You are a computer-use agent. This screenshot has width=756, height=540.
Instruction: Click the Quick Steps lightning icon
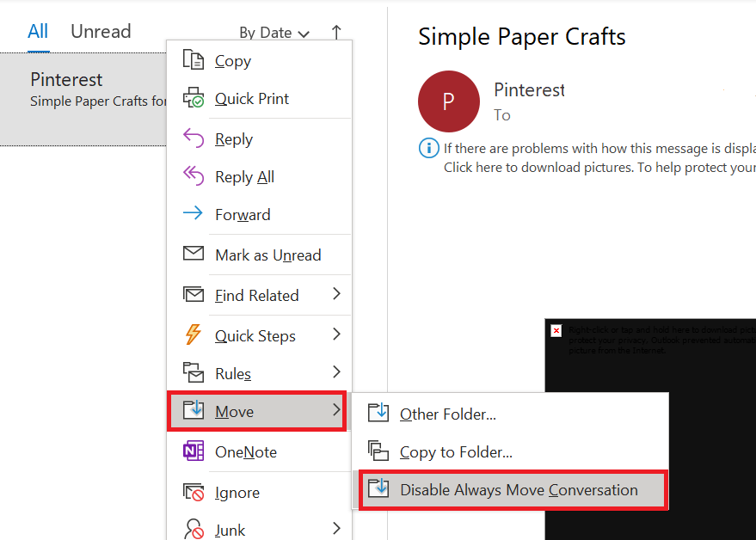[x=193, y=334]
